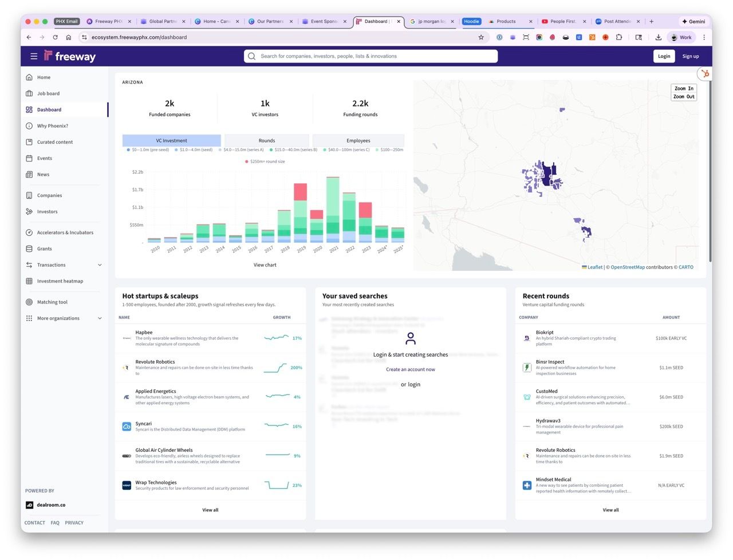Click the Login button in the header
The height and width of the screenshot is (560, 733).
(x=664, y=56)
